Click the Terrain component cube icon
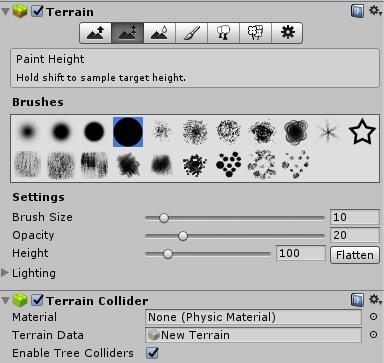Image resolution: width=384 pixels, height=363 pixels. [20, 11]
